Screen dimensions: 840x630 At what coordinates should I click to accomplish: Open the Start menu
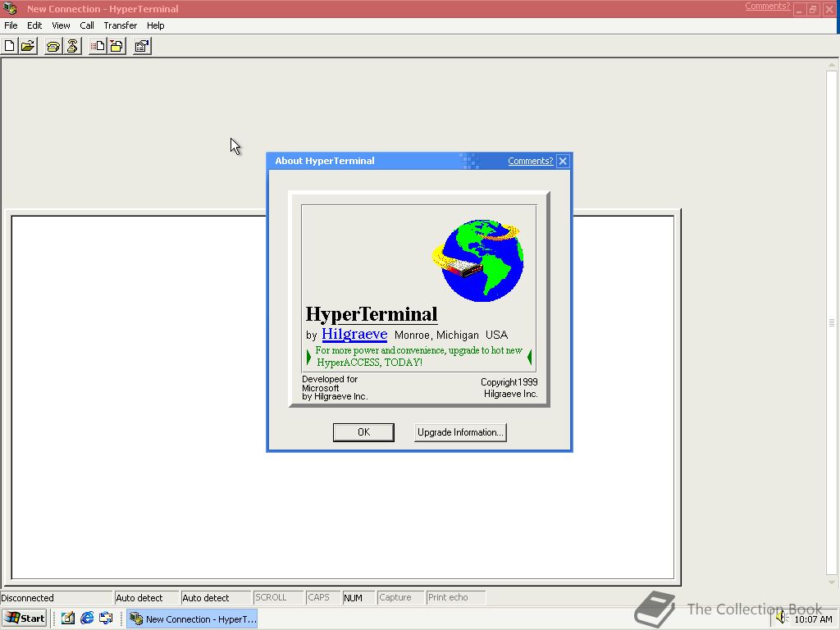[25, 619]
